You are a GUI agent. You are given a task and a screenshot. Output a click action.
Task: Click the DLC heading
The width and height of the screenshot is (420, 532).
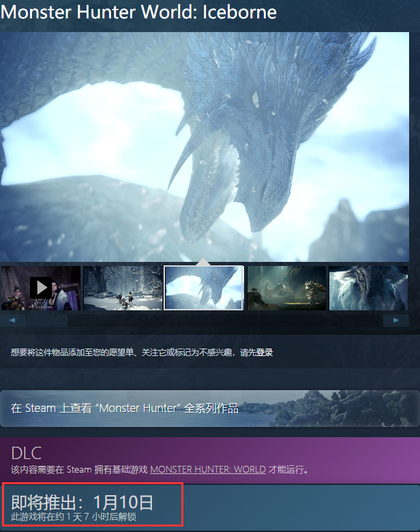(x=27, y=453)
